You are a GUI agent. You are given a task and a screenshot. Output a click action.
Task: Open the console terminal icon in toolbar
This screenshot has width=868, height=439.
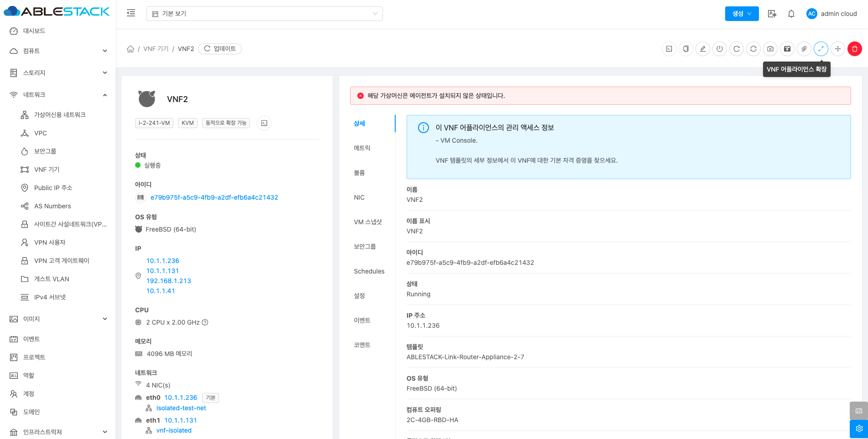point(669,49)
